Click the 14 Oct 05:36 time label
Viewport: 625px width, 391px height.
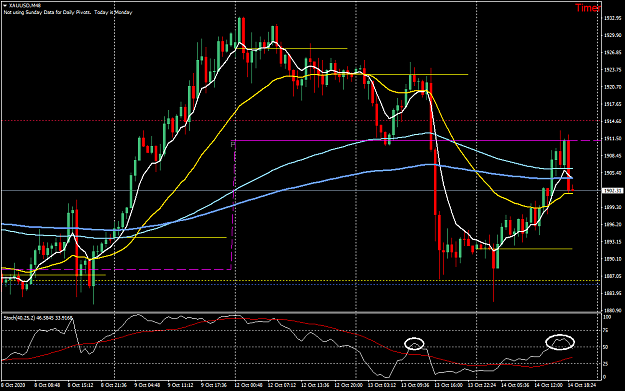click(515, 385)
